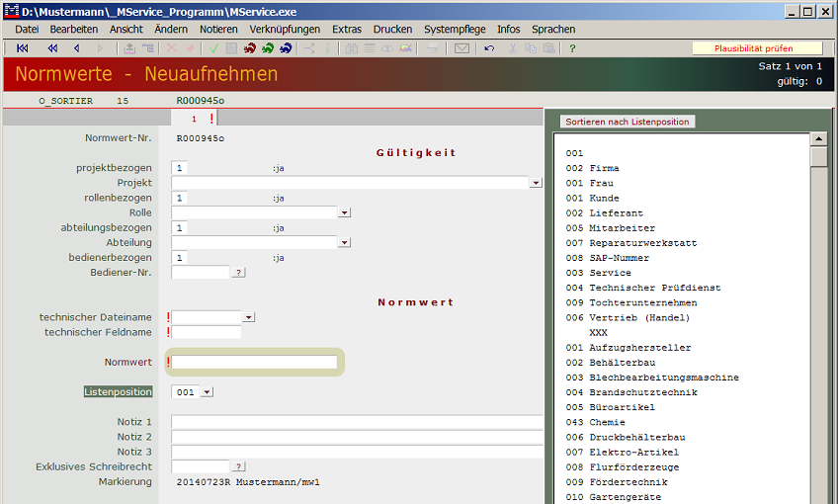Expand the Abteilung dropdown

344,242
